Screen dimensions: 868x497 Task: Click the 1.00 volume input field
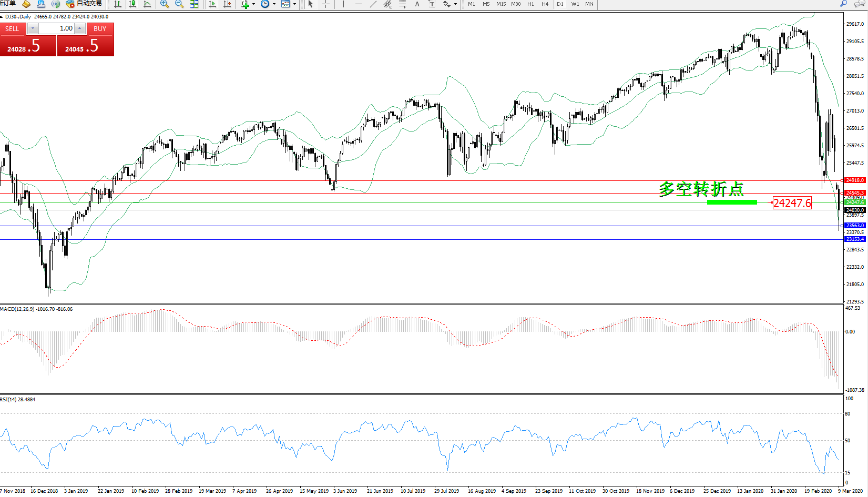coord(57,28)
